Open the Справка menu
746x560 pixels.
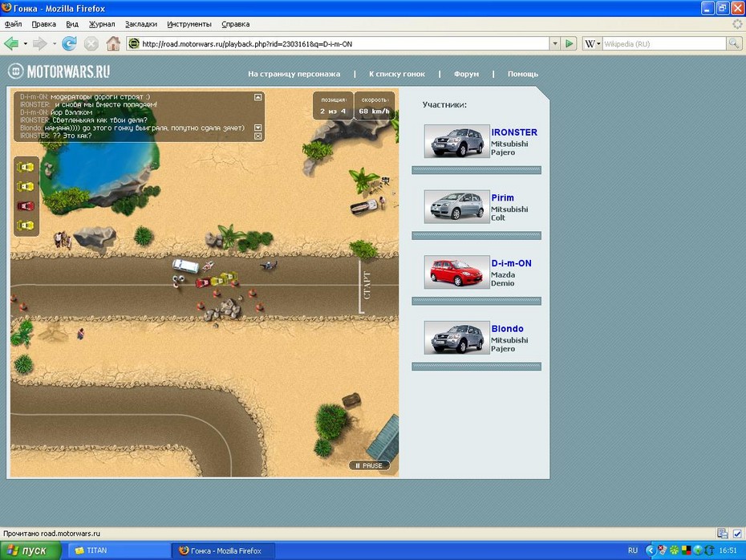coord(236,24)
